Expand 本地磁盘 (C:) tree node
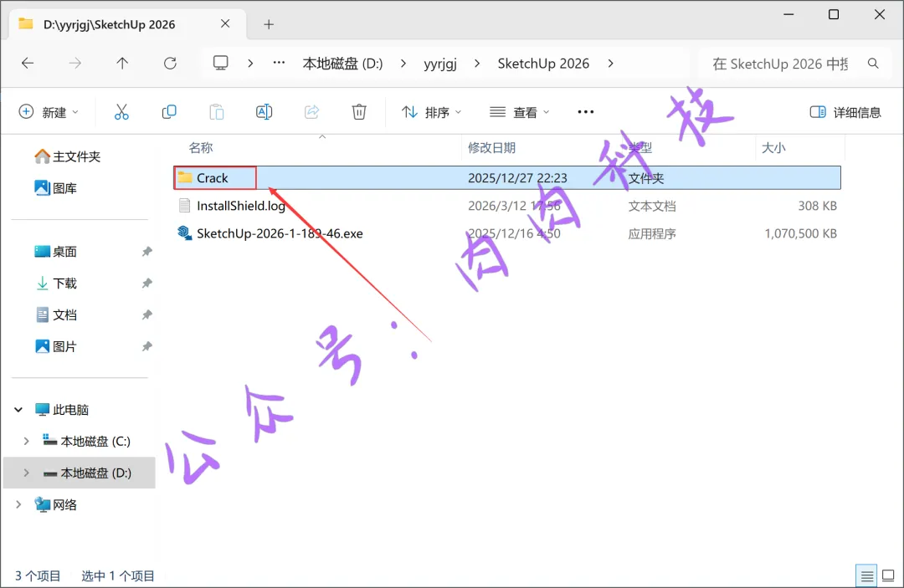This screenshot has width=904, height=588. click(26, 441)
